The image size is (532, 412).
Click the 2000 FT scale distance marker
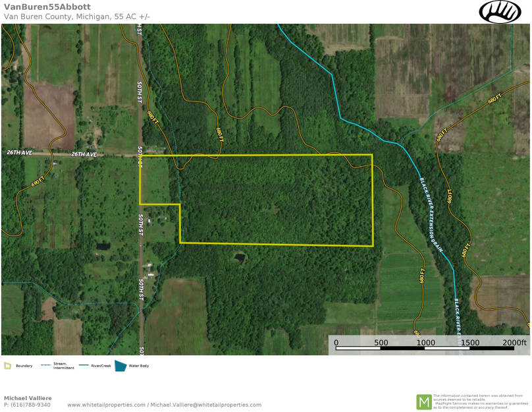[x=516, y=342]
